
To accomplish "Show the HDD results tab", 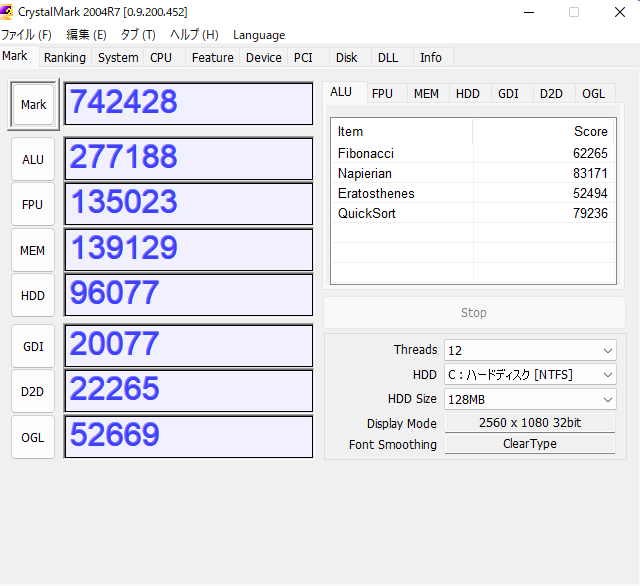I will click(x=468, y=94).
